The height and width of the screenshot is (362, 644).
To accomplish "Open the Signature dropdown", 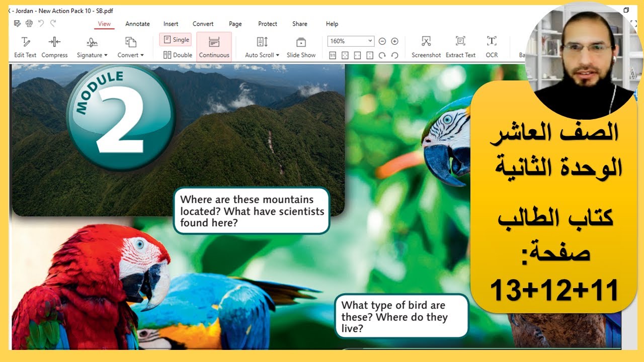I will pos(92,47).
